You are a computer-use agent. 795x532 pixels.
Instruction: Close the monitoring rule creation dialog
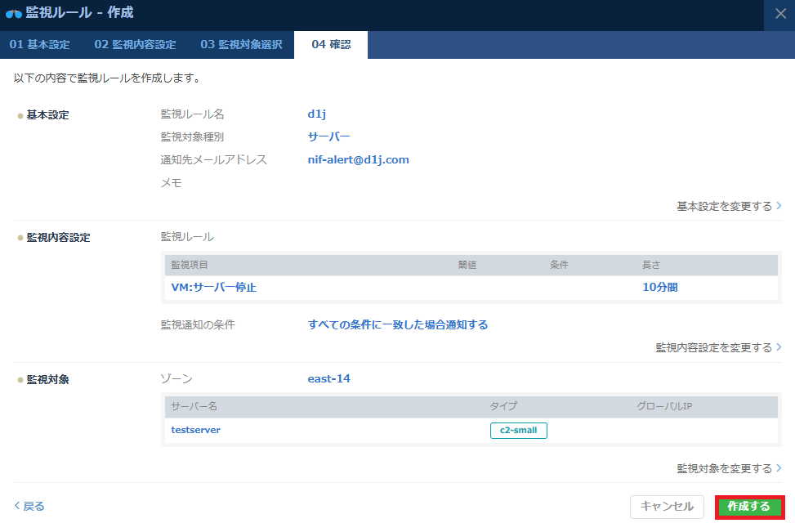click(779, 14)
